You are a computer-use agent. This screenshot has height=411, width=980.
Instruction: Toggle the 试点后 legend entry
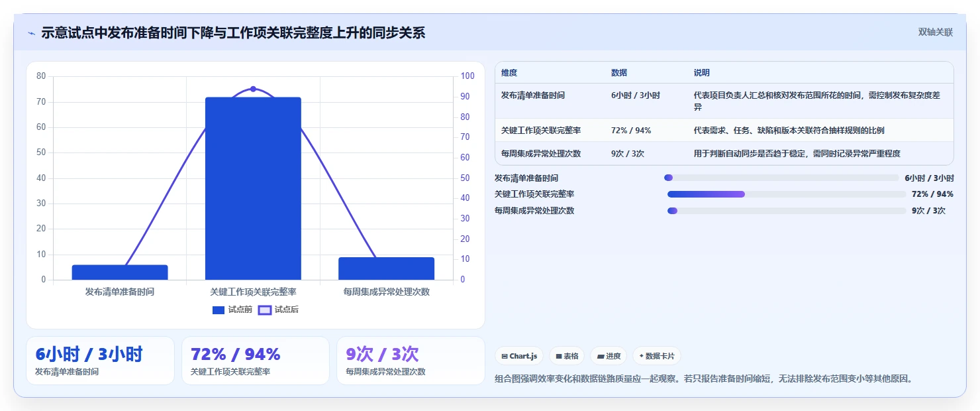click(x=278, y=310)
